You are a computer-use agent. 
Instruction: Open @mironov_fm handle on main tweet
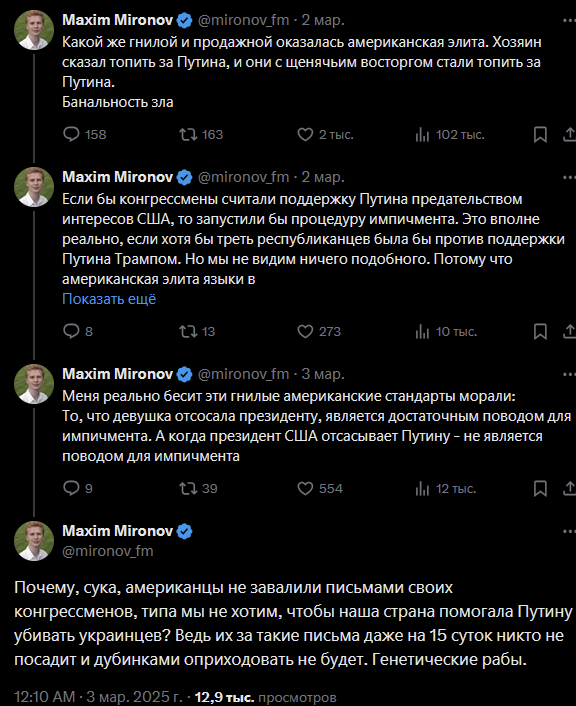(x=108, y=551)
